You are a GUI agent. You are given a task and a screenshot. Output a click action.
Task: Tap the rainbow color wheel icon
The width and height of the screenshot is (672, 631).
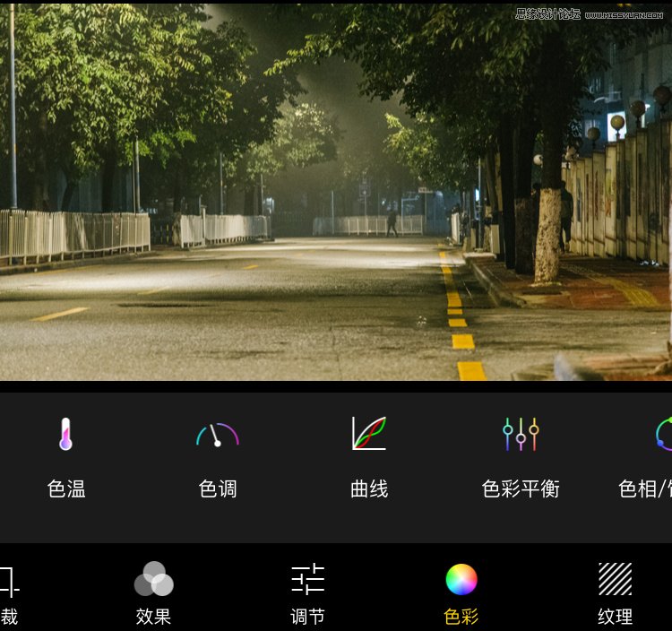(x=461, y=579)
